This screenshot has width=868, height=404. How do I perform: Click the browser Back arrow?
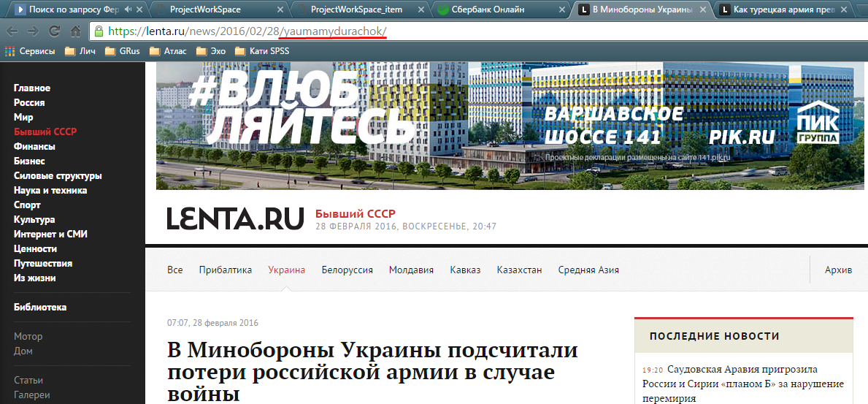[12, 32]
